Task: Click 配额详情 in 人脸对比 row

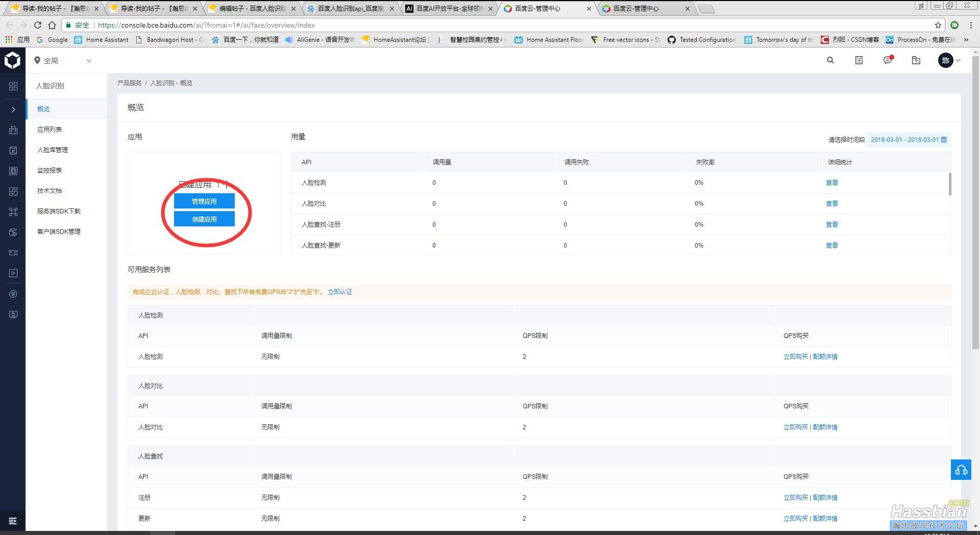Action: 825,427
